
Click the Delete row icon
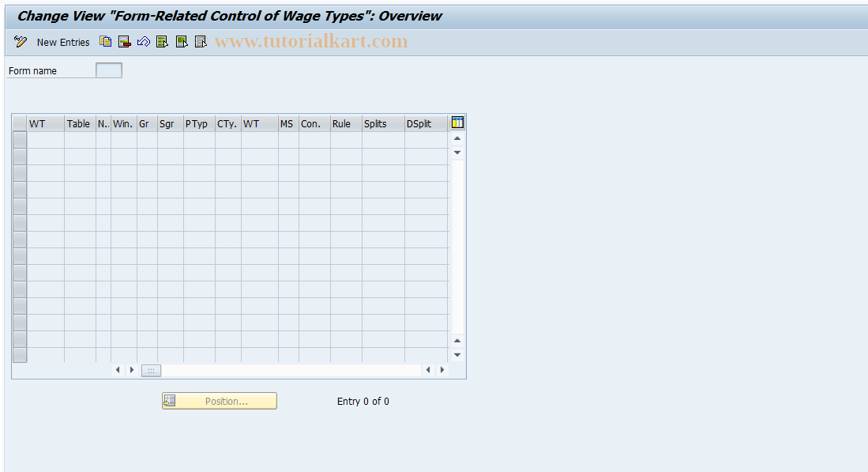(x=125, y=42)
